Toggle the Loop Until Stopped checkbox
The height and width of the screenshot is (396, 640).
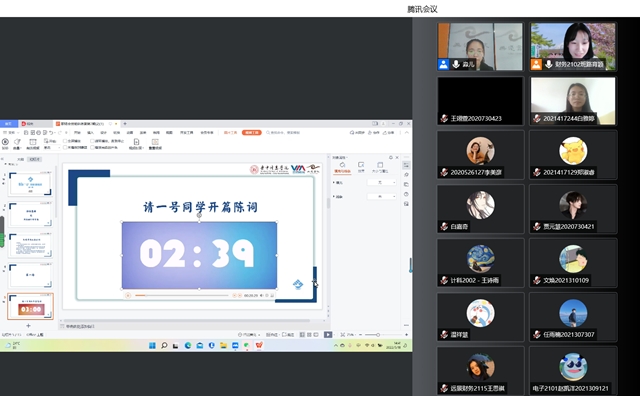point(92,141)
